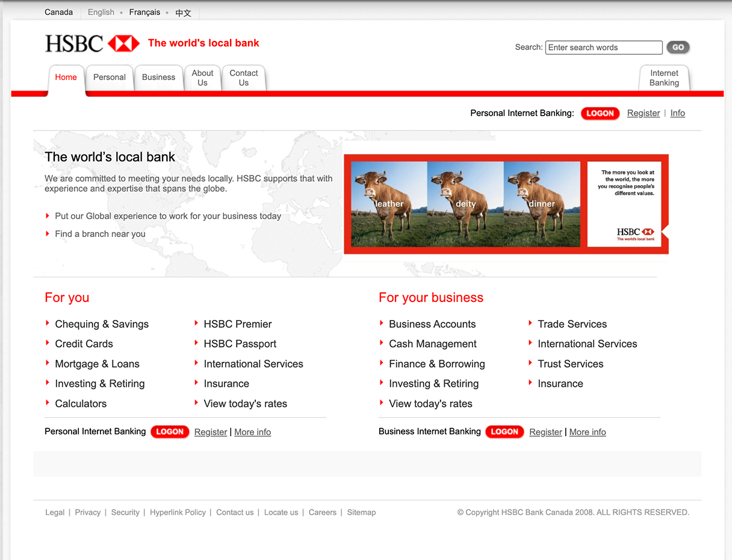Go to Credit Cards
Viewport: 732px width, 560px height.
coord(84,344)
